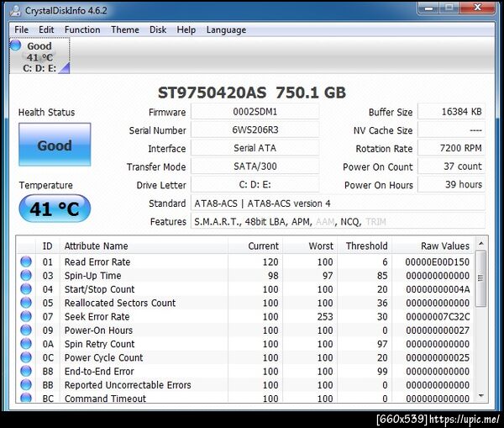Click the Firmware value 0002SDM1 field
This screenshot has height=428, width=504.
coord(255,112)
